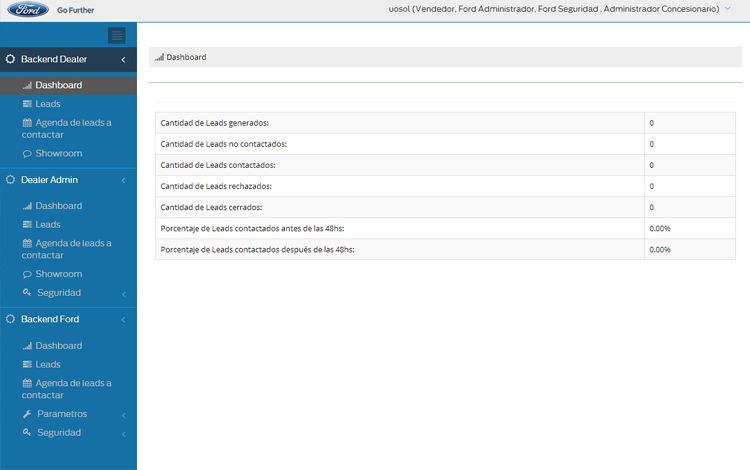The image size is (750, 470).
Task: Select Dashboard under Dealer Admin
Action: 58,206
